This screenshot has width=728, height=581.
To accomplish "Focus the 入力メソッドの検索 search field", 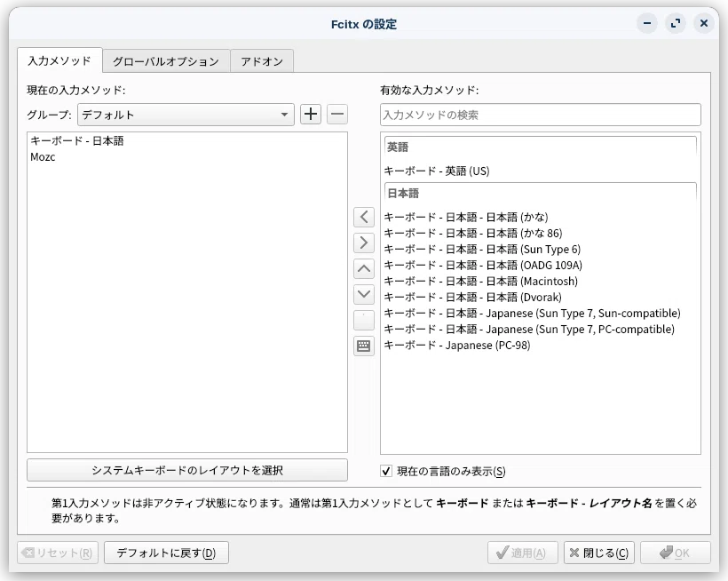I will click(541, 115).
